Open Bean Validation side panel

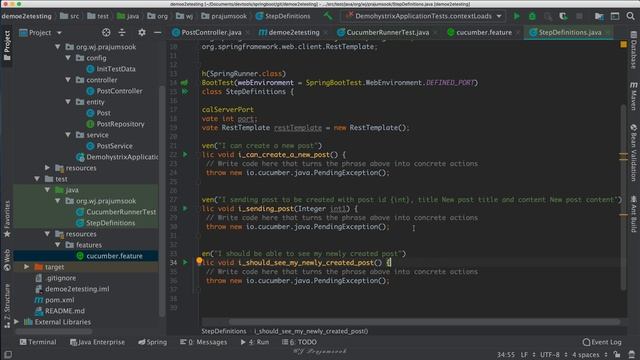coord(633,153)
